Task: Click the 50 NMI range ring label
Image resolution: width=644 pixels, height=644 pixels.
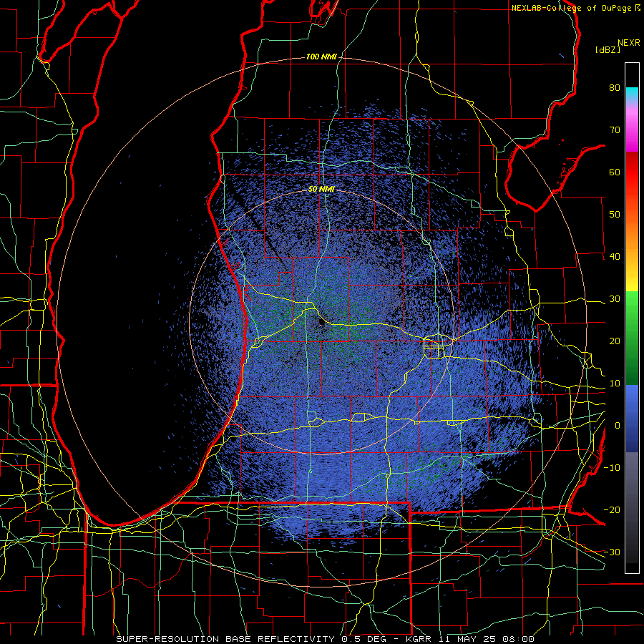Action: pos(321,190)
